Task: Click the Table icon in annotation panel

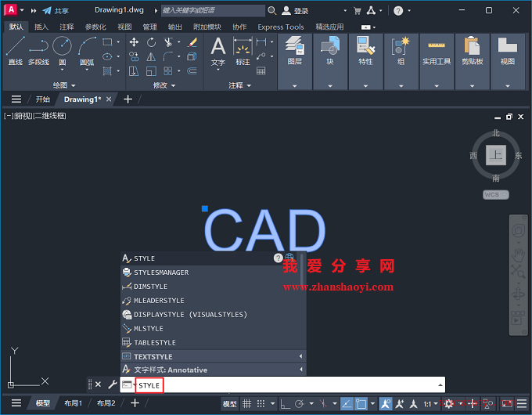Action: click(261, 71)
